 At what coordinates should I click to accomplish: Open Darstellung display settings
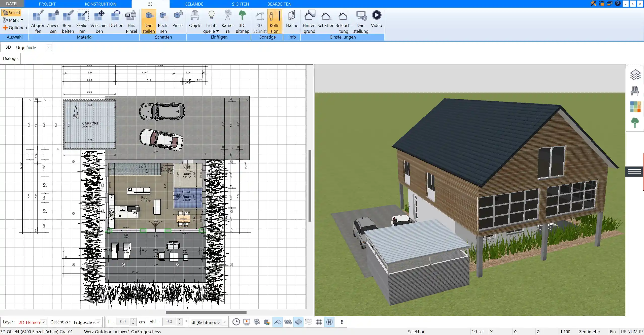point(361,21)
